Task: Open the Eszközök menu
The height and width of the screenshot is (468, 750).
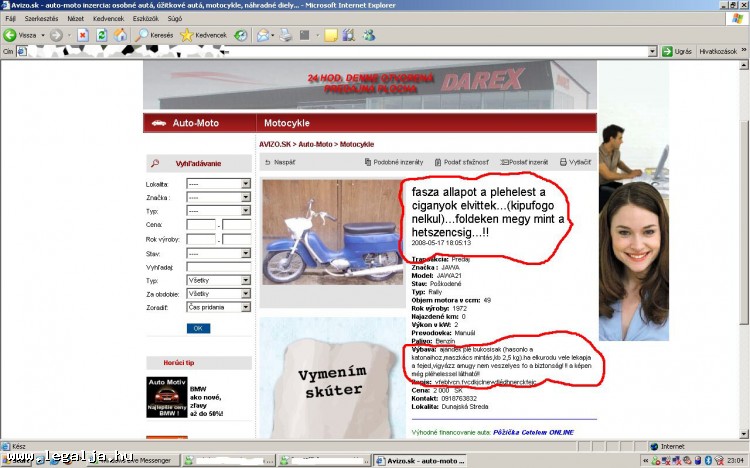Action: [x=144, y=19]
